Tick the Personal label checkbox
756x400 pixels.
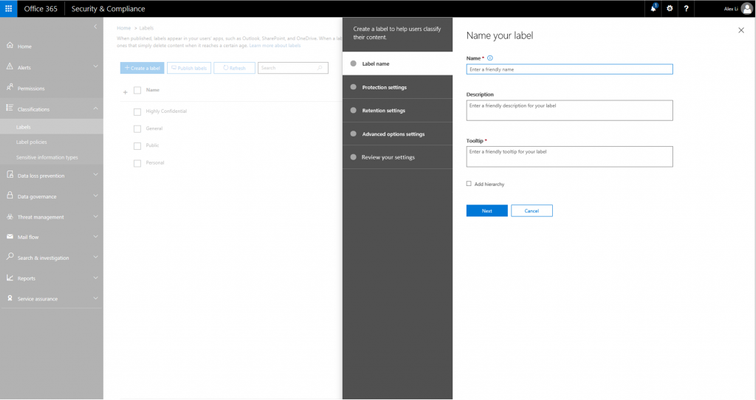[137, 163]
